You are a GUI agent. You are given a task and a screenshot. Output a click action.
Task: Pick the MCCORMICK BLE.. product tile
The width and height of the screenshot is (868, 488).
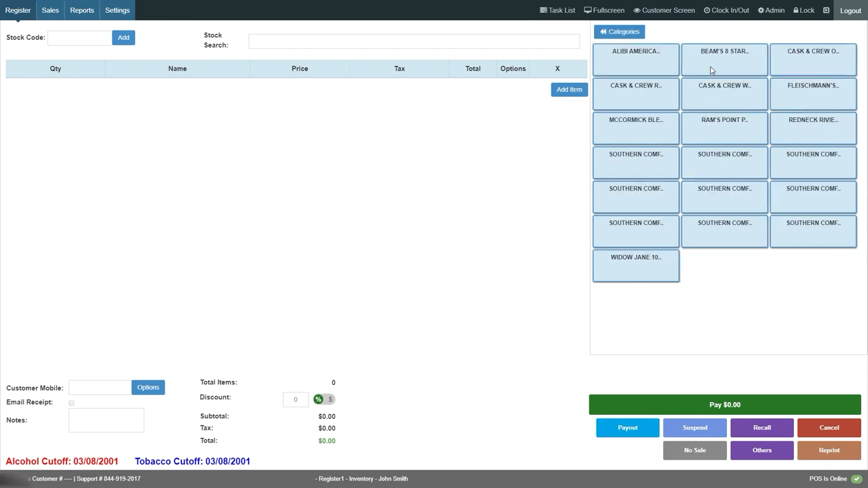point(636,129)
